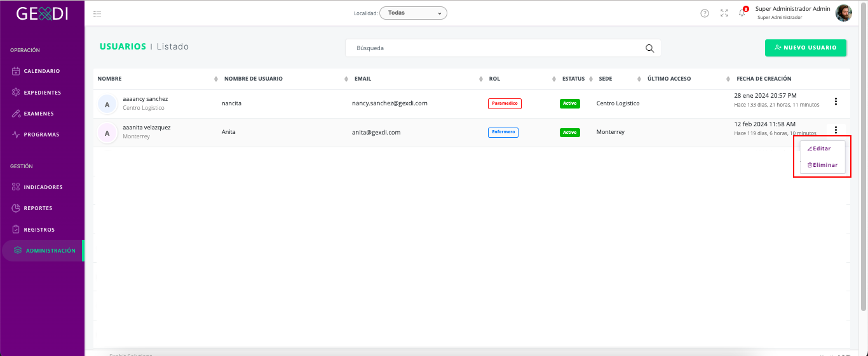Sort by Nombre de Usuario column
This screenshot has height=356, width=868.
tap(254, 79)
